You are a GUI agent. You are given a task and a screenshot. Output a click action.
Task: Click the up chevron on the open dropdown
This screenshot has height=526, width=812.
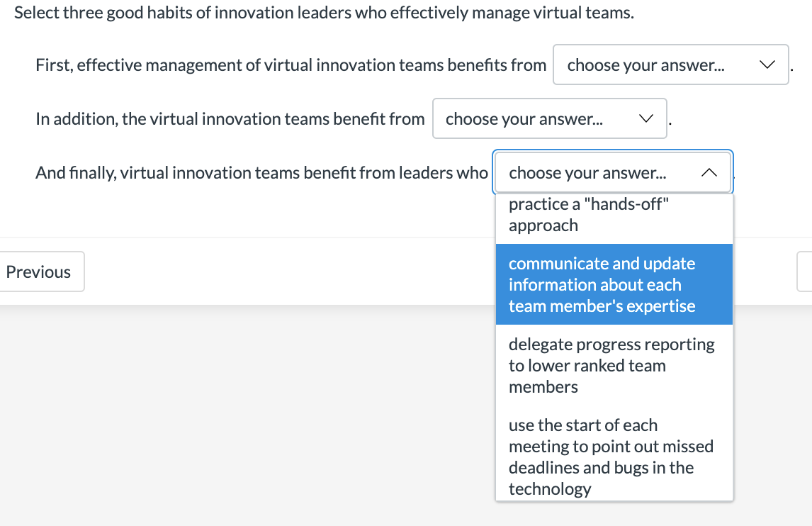coord(709,172)
